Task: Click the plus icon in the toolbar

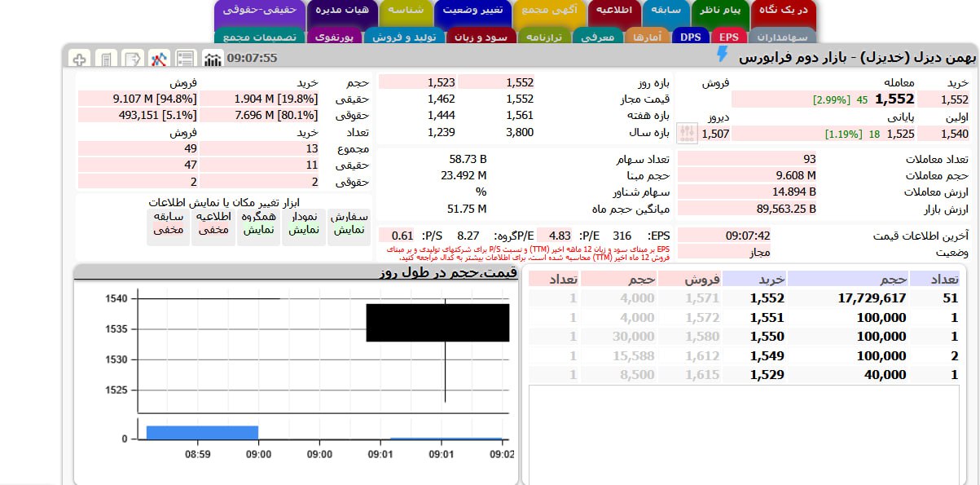Action: [79, 59]
